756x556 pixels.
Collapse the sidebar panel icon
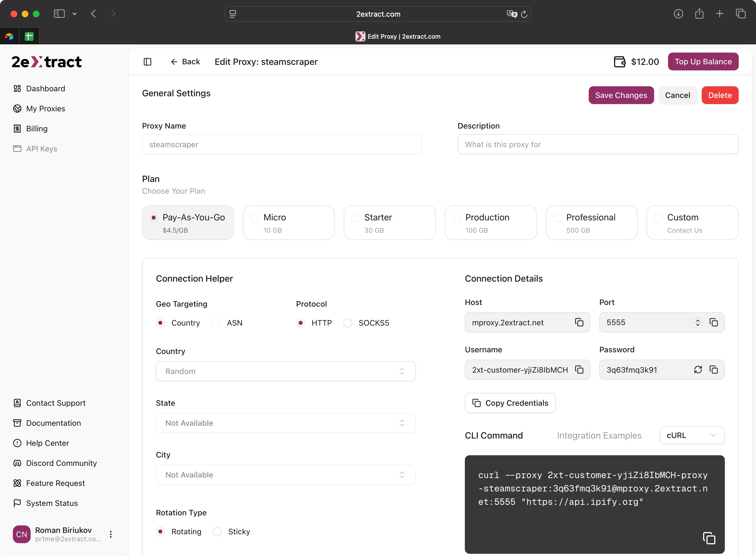click(148, 61)
